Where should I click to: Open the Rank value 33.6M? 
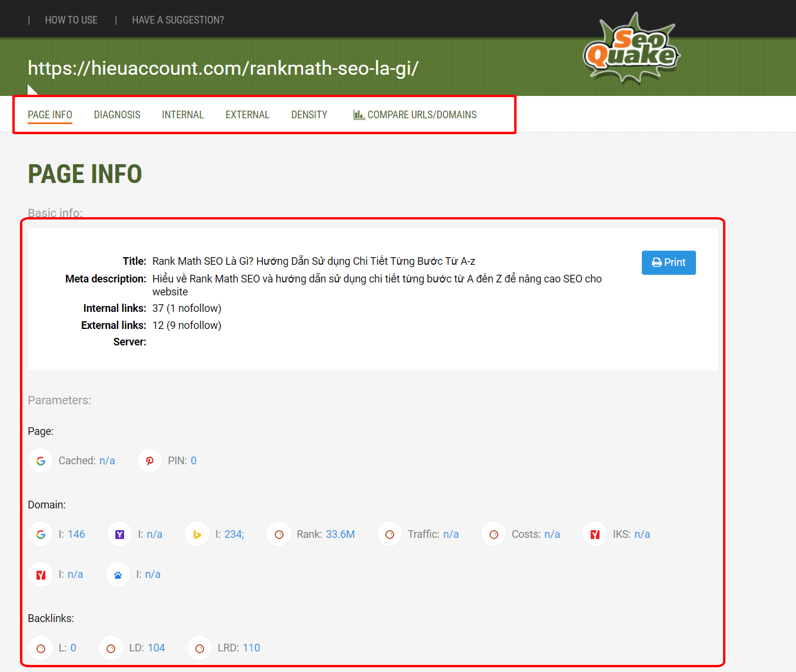coord(341,534)
